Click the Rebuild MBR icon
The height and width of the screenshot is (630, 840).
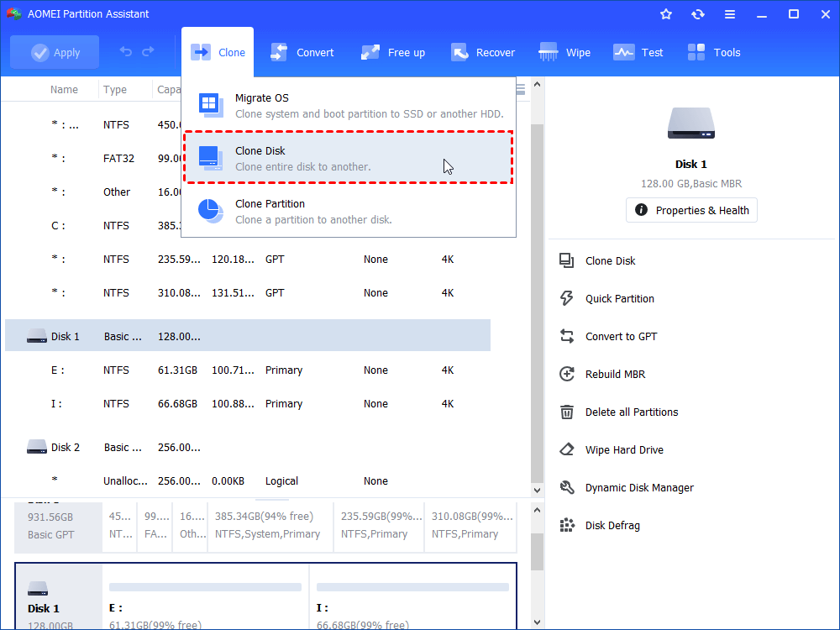(567, 374)
